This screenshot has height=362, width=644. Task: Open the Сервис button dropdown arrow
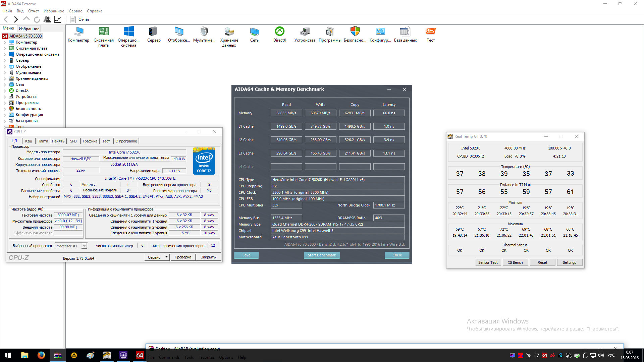click(x=166, y=257)
